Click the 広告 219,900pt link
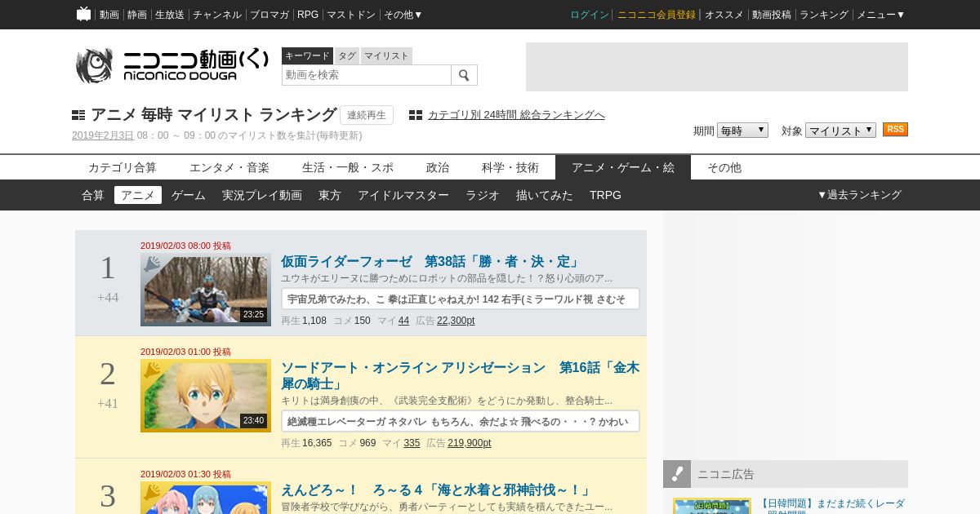This screenshot has width=980, height=514. tap(470, 443)
